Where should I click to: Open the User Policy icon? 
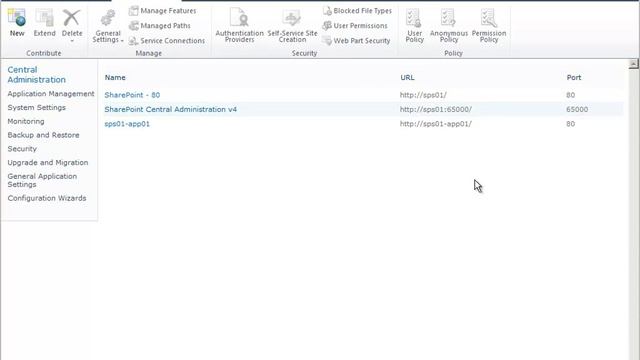click(x=414, y=18)
